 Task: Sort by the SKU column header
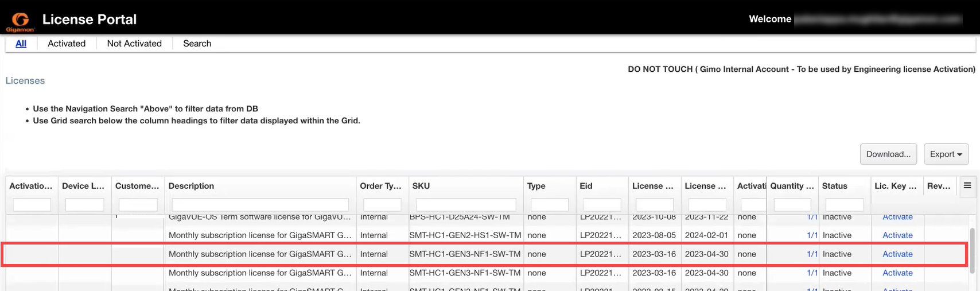pos(421,186)
